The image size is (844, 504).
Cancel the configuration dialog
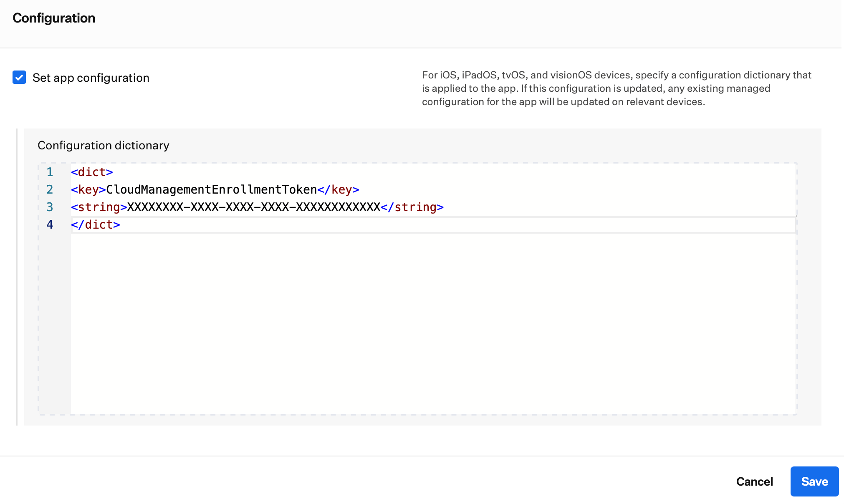coord(754,481)
